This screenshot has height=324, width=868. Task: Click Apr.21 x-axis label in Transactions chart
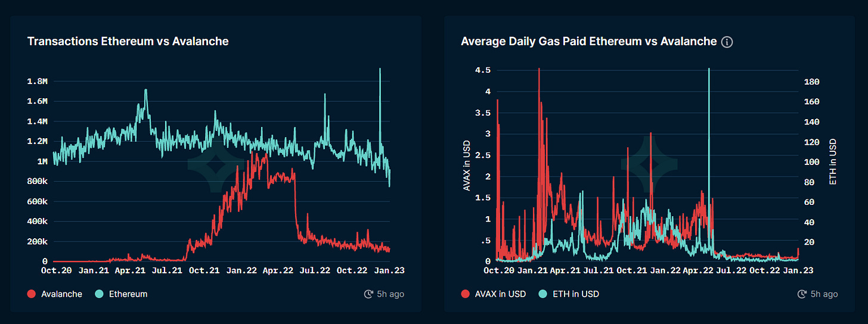click(x=131, y=270)
